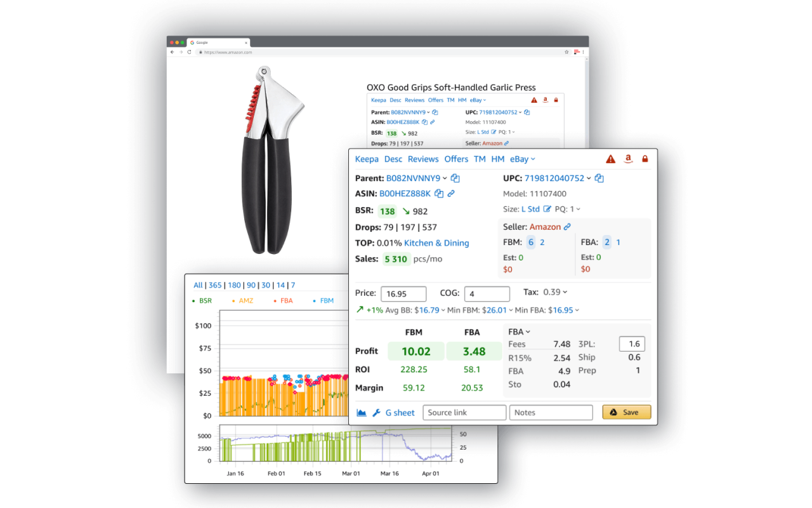Copy ASIN B00HEZ888K with copy icon
Viewport: 812px width, 508px height.
pyautogui.click(x=439, y=194)
